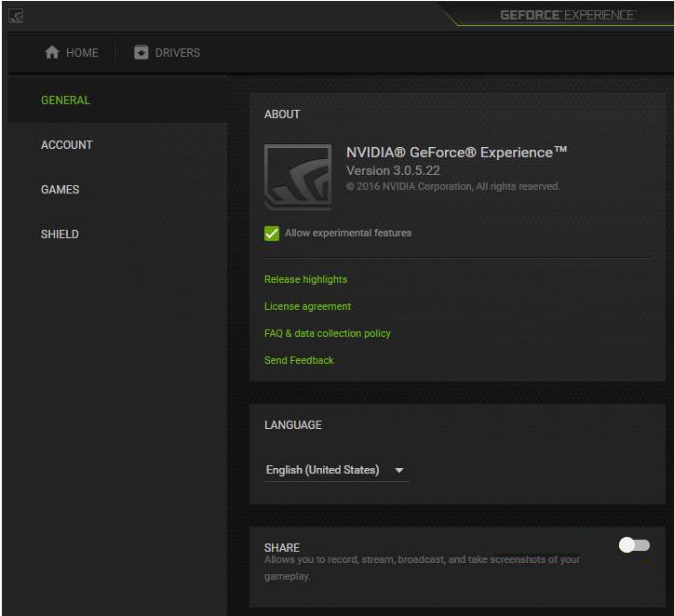Image resolution: width=674 pixels, height=616 pixels.
Task: Open the License agreement link
Action: [308, 306]
